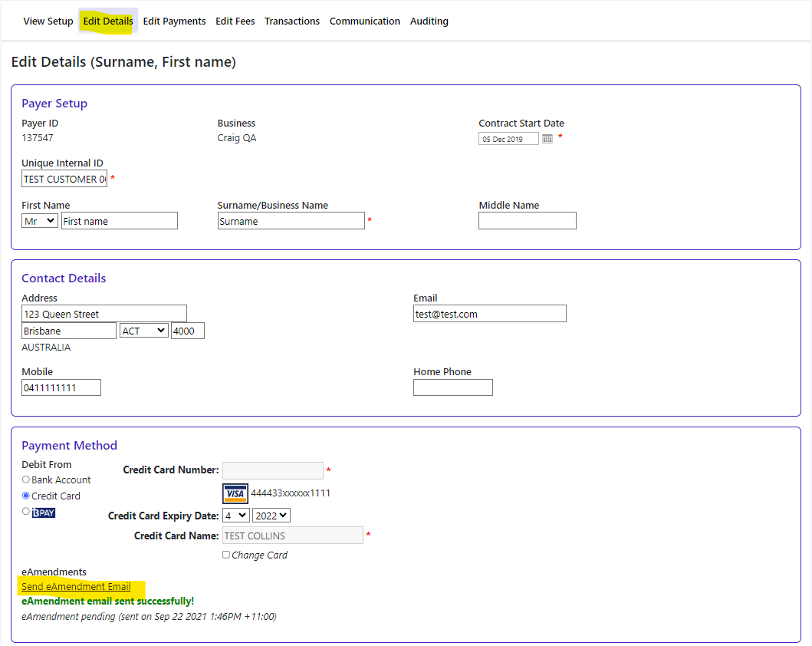Select Bank Account debit option
The height and width of the screenshot is (646, 812).
[x=26, y=480]
